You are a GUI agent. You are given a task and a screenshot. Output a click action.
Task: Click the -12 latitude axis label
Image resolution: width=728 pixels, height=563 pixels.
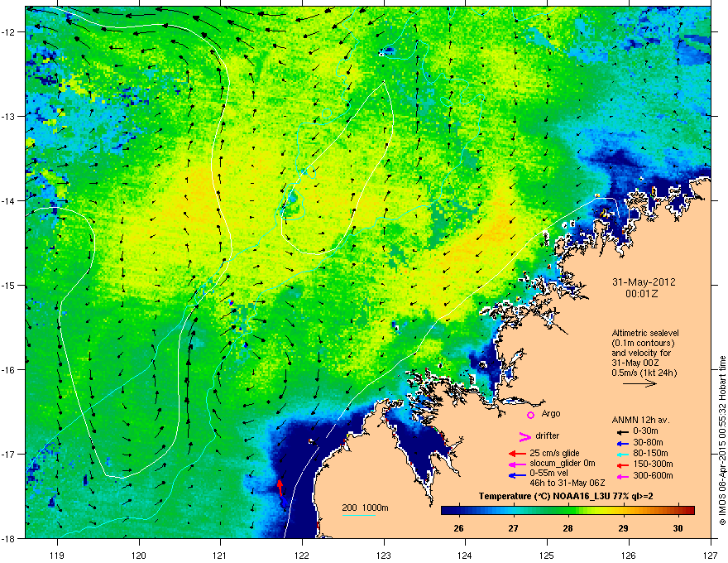9,32
